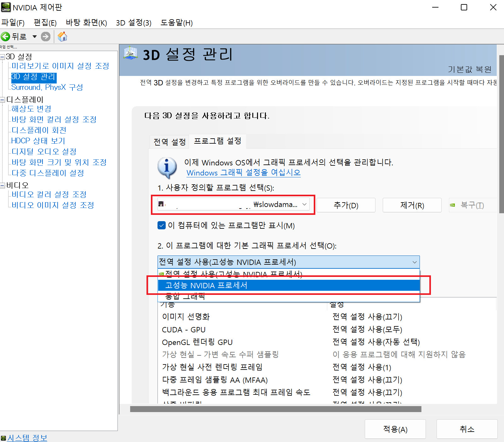
Task: Click 전역 설정 사용(모두) value
Action: coord(367,329)
